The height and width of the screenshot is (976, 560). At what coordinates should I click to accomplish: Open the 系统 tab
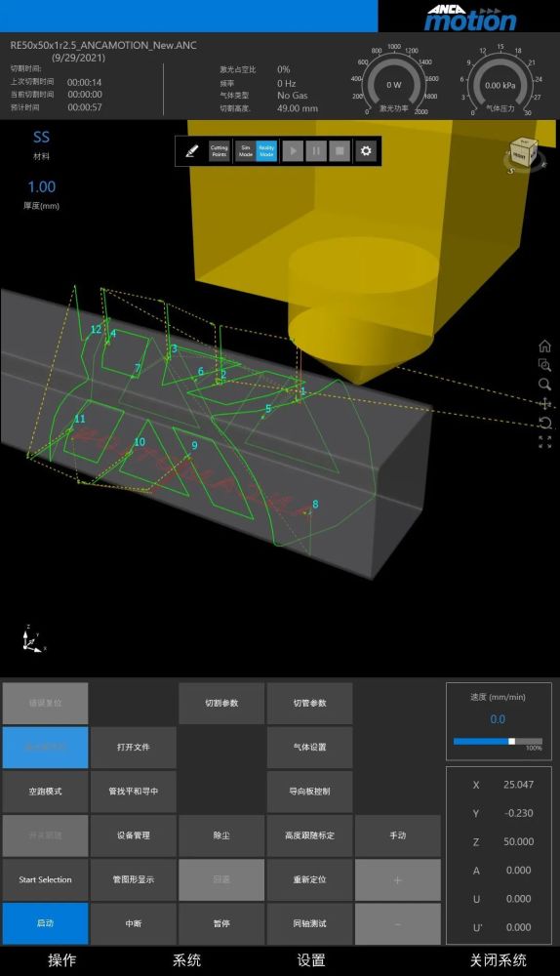(x=186, y=960)
